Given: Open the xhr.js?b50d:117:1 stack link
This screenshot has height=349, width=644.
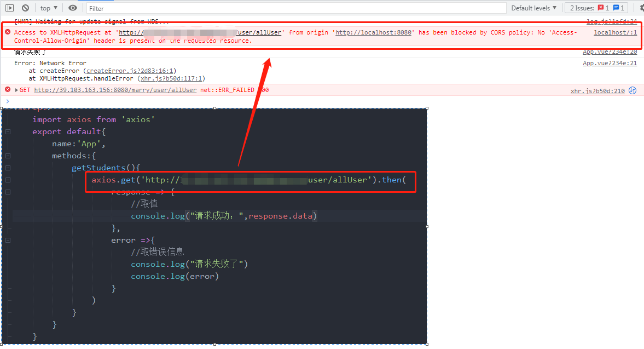Looking at the screenshot, I should [x=171, y=78].
